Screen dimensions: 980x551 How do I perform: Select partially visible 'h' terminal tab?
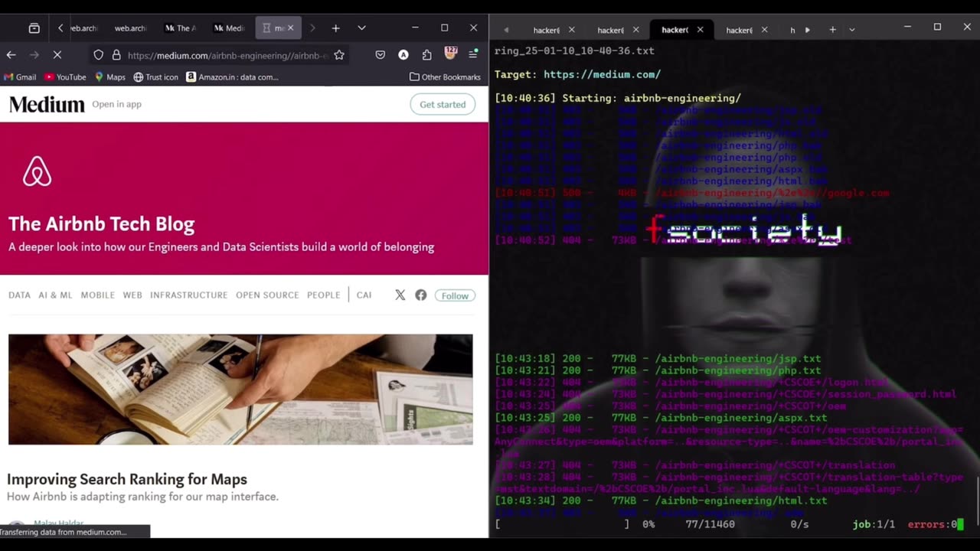coord(792,30)
